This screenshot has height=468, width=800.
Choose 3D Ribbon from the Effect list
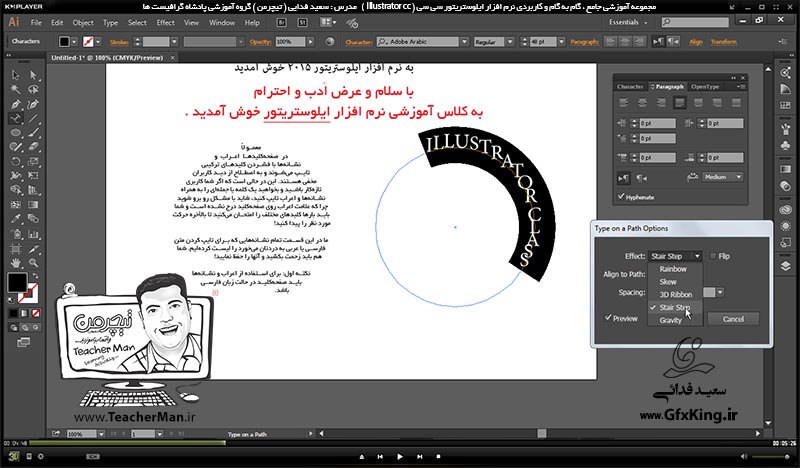click(x=674, y=294)
